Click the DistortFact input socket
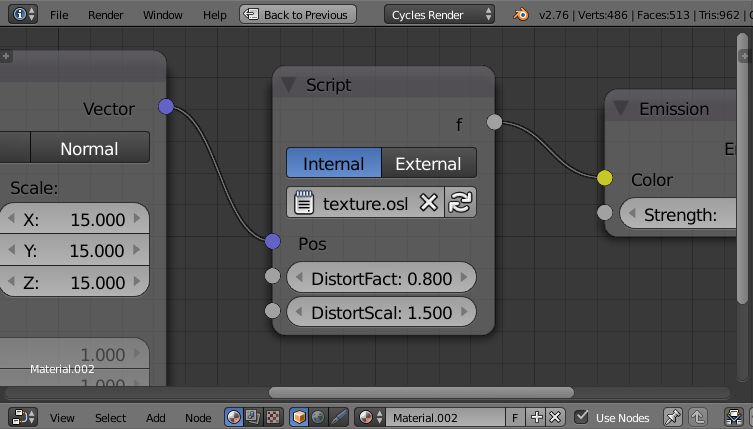This screenshot has height=429, width=753. 272,276
